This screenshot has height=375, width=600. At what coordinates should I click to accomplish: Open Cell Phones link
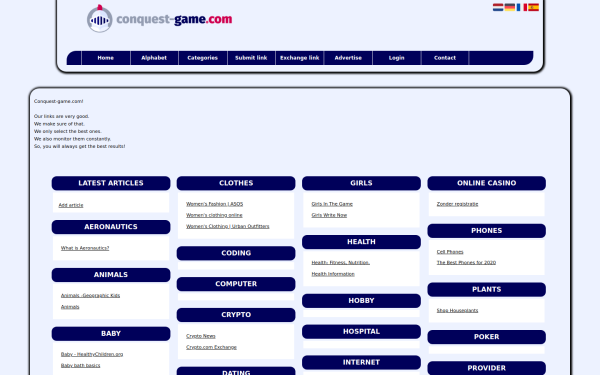pos(450,252)
